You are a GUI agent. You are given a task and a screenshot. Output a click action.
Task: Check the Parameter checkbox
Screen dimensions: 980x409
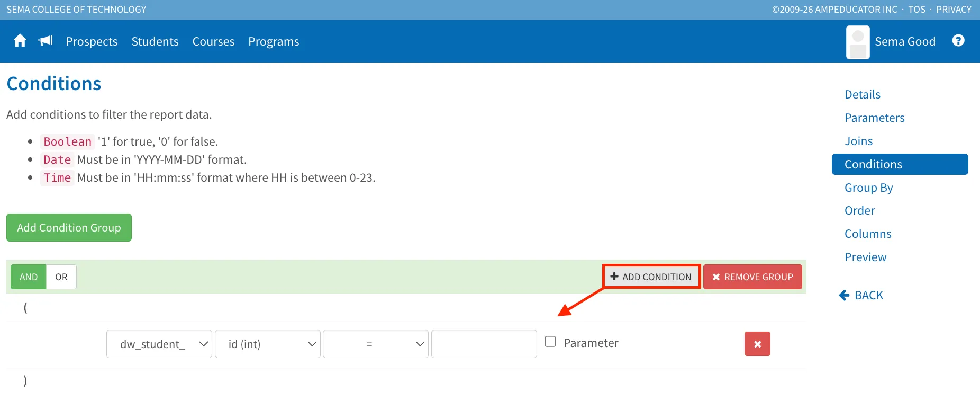point(550,342)
